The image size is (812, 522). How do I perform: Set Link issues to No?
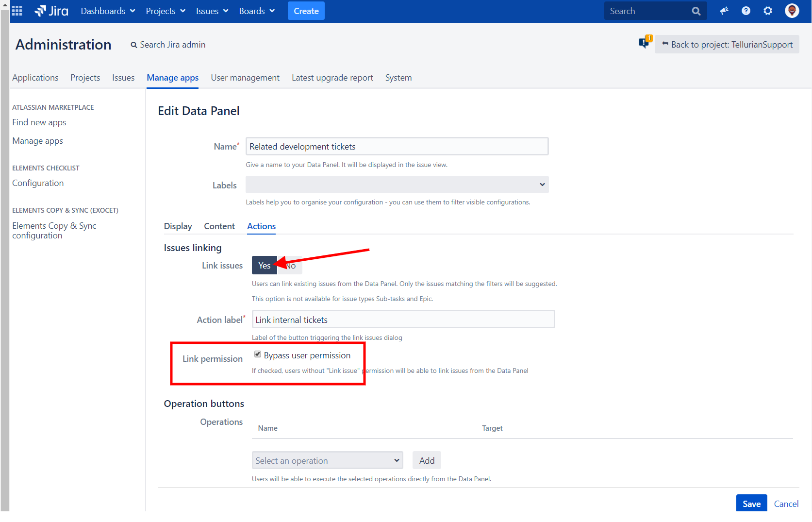(290, 265)
